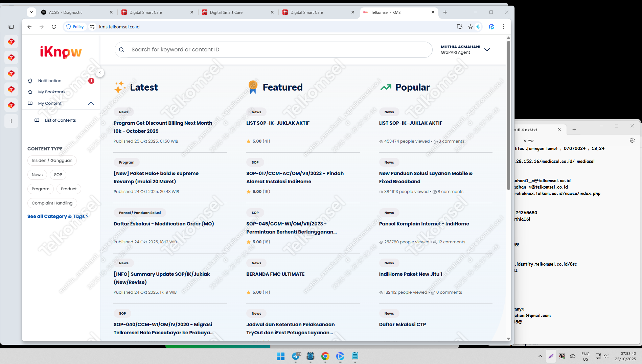642x364 pixels.
Task: Open the Notification bell item
Action: (49, 81)
